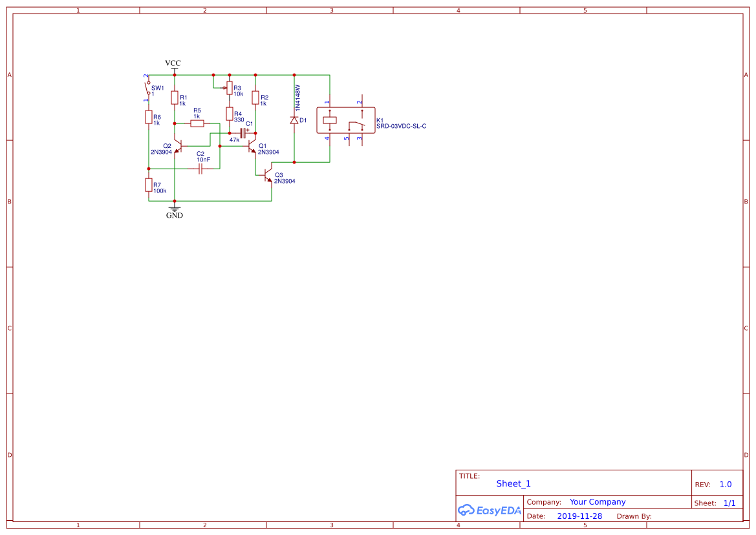Select the SW1 switch symbol

[x=149, y=88]
